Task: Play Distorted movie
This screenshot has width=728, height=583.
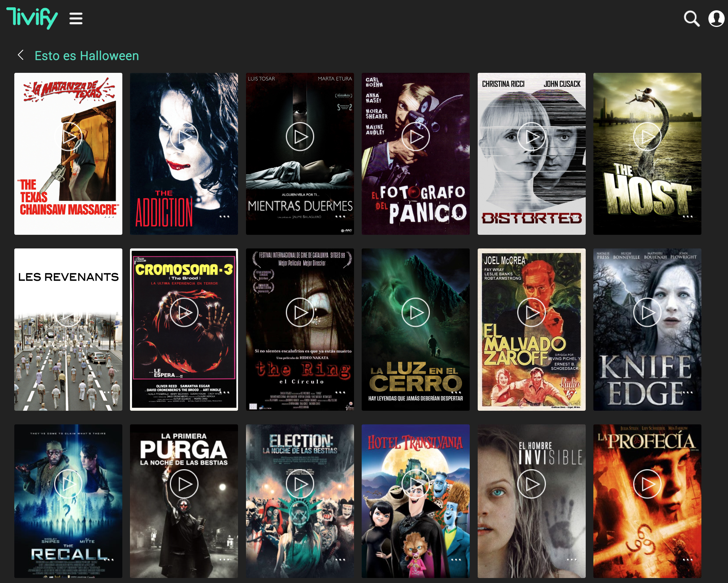Action: pyautogui.click(x=532, y=137)
